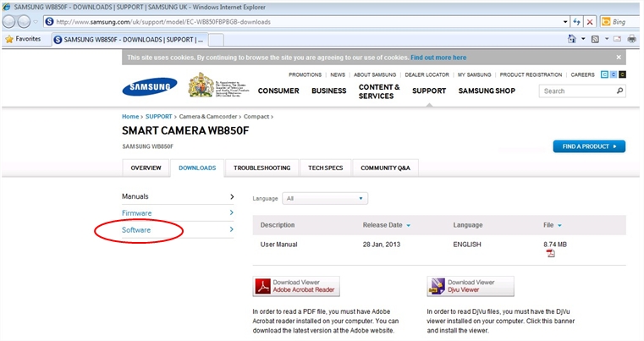This screenshot has height=341, width=644.
Task: Open the Language All dropdown
Action: coord(325,199)
